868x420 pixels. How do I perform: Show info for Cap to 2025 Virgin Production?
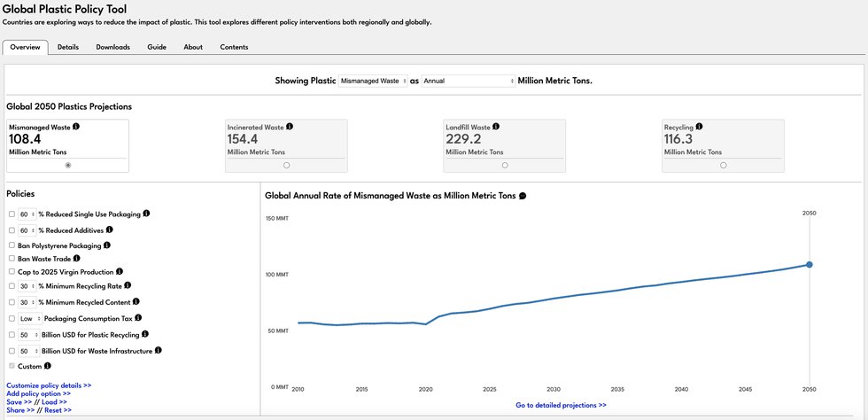[x=120, y=272]
